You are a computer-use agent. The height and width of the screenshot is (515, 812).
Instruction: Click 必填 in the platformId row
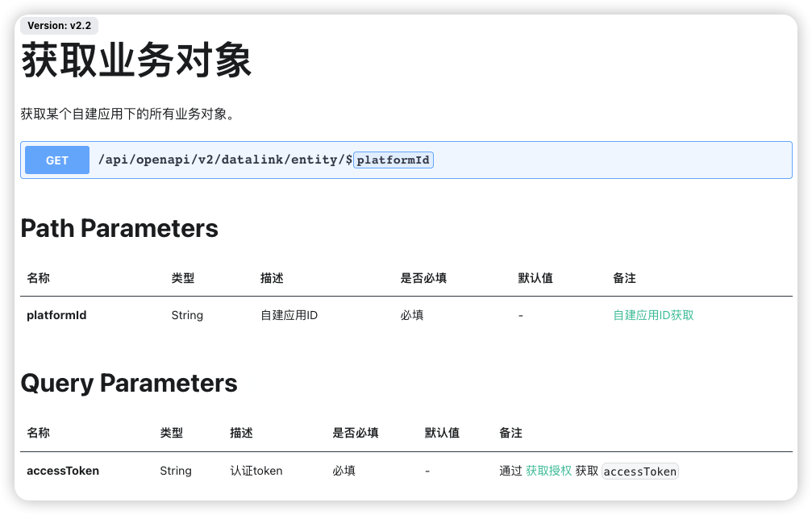(x=412, y=315)
